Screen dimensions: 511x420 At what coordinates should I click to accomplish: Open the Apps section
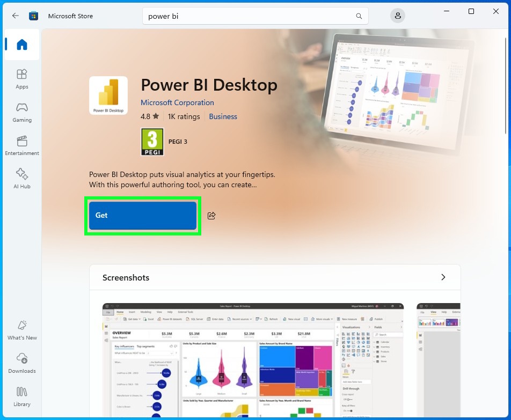tap(22, 78)
